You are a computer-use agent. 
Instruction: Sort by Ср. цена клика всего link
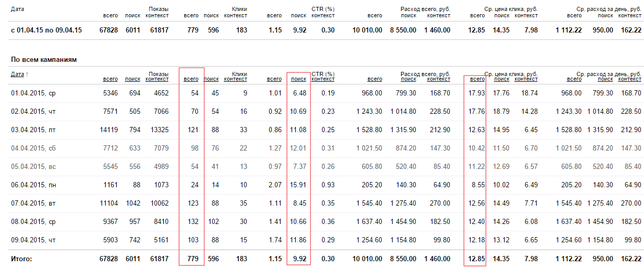pyautogui.click(x=477, y=79)
